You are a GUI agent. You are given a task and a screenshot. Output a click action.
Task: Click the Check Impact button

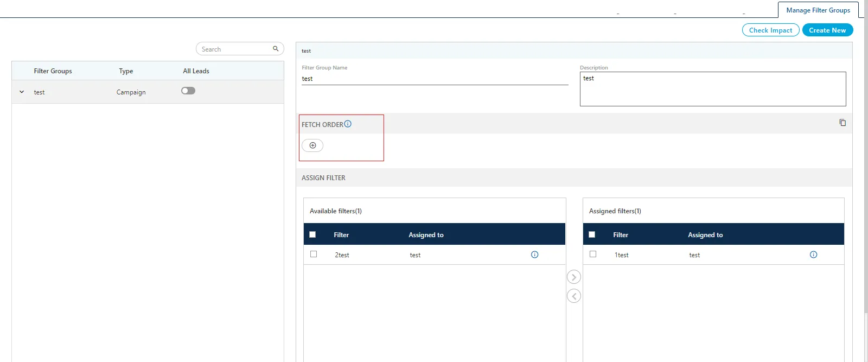[770, 30]
